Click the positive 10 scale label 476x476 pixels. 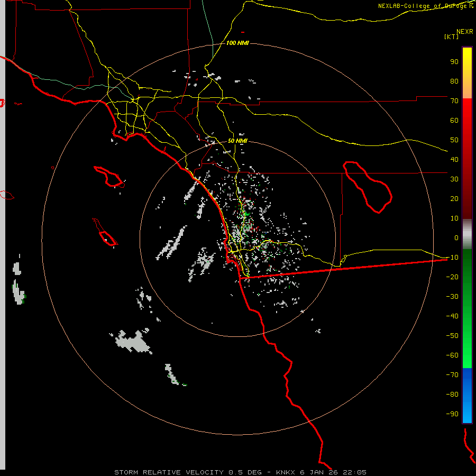coord(454,218)
